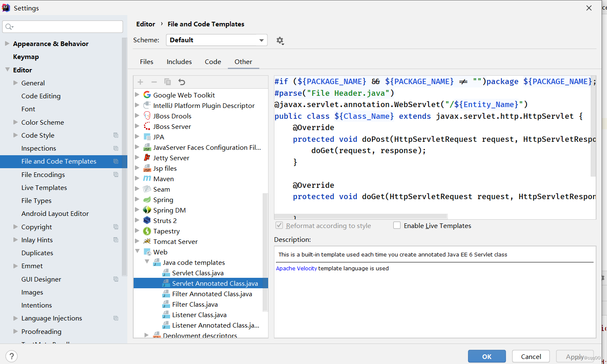Expand the Tomcat Server templates group
Image resolution: width=607 pixels, height=364 pixels.
[137, 241]
